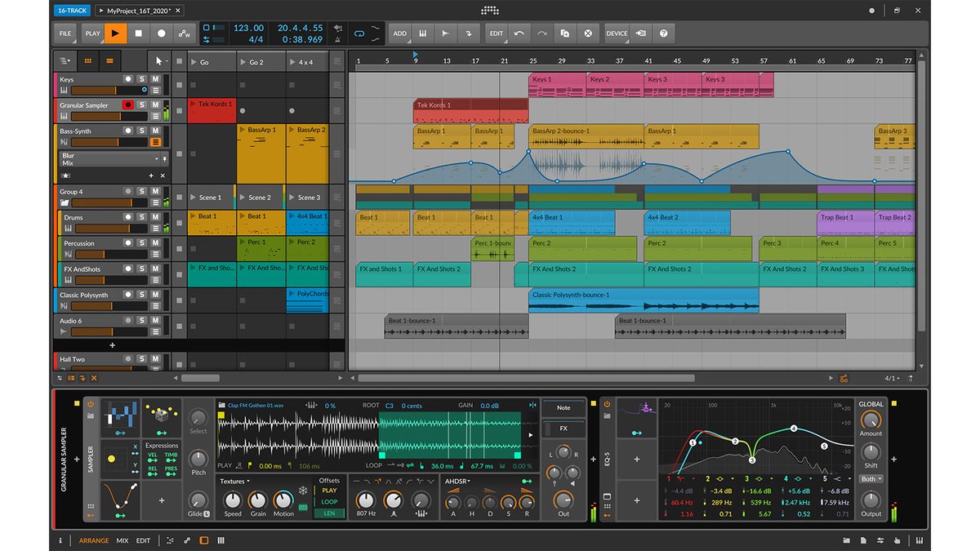The height and width of the screenshot is (551, 980).
Task: Click the ADD button in the toolbar
Action: tap(400, 33)
